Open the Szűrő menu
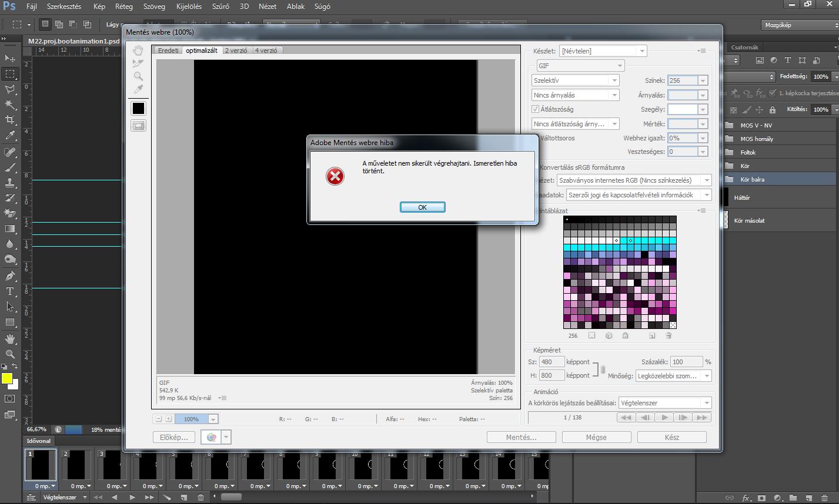This screenshot has width=839, height=504. coord(220,6)
